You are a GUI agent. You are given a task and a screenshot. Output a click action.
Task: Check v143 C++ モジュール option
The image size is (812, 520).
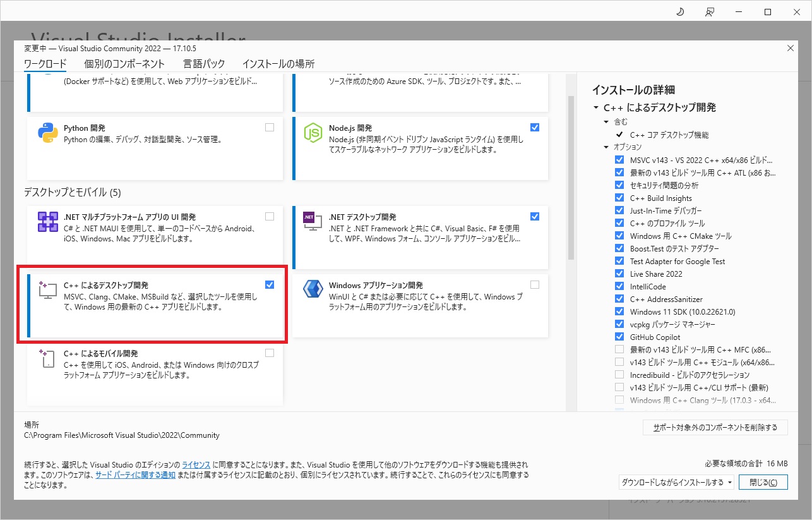coord(619,362)
